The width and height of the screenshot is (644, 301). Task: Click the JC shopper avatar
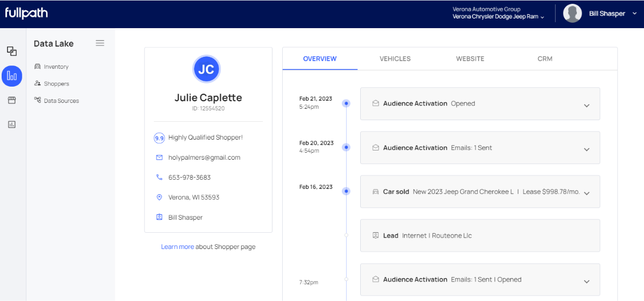click(206, 69)
